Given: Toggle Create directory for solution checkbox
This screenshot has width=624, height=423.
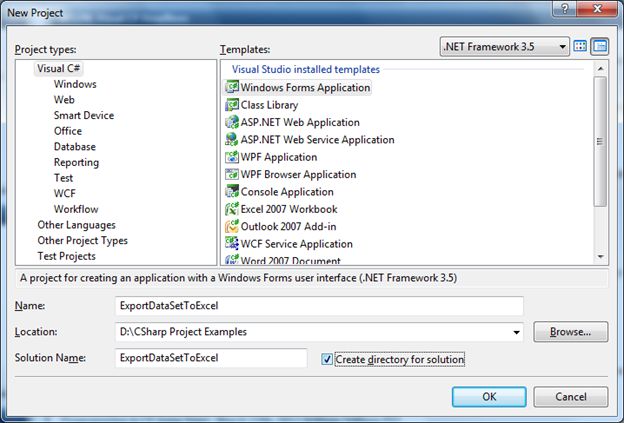Looking at the screenshot, I should click(327, 359).
